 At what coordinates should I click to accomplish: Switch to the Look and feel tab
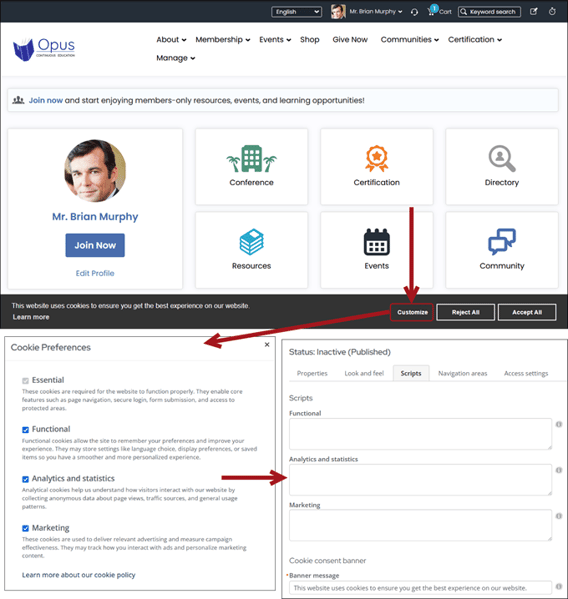(x=364, y=373)
